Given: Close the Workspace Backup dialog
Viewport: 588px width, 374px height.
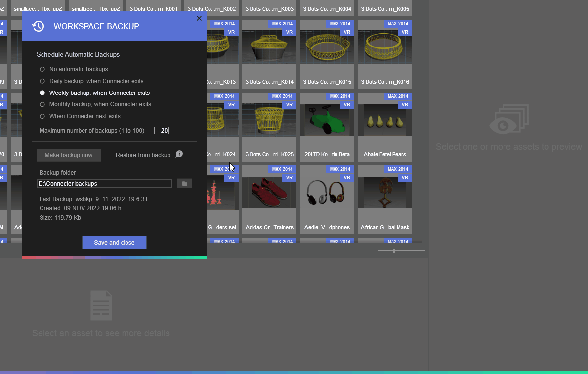Looking at the screenshot, I should pyautogui.click(x=199, y=18).
